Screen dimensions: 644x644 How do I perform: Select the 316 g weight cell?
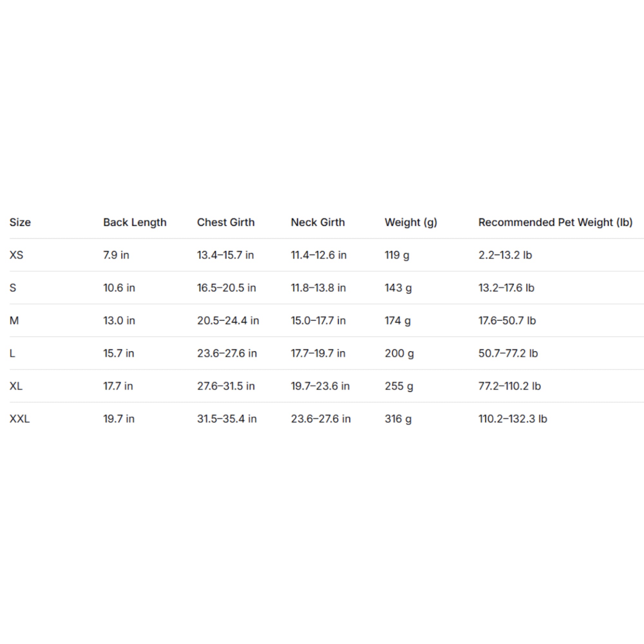point(398,418)
